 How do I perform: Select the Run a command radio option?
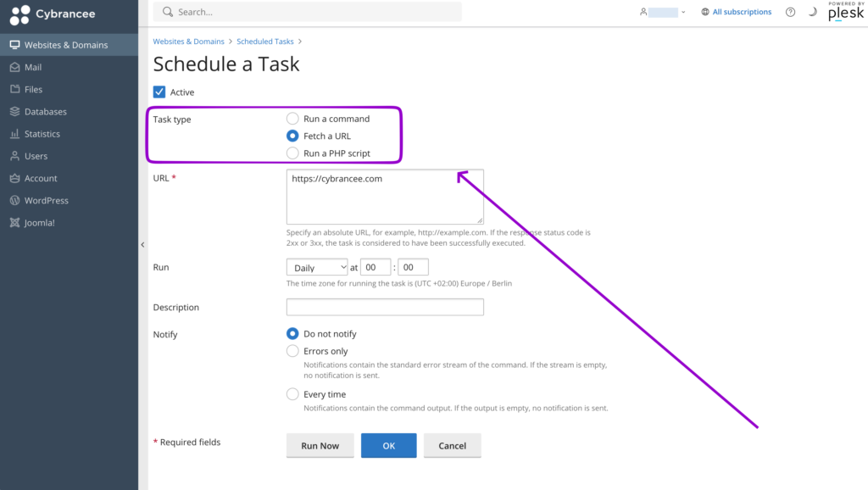click(x=292, y=119)
